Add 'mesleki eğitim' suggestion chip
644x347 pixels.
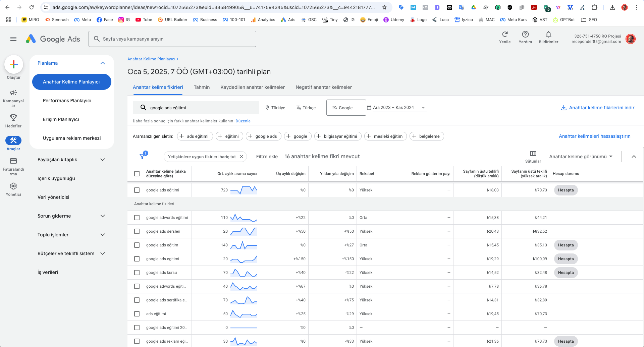pos(386,136)
